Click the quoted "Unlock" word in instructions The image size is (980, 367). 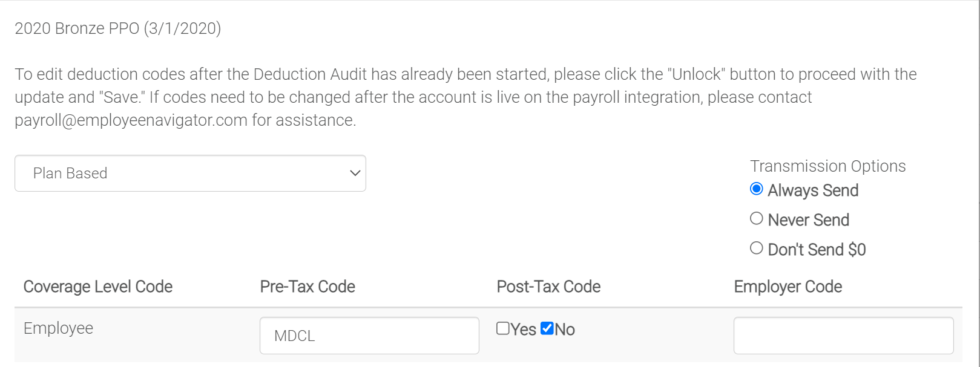pos(696,74)
